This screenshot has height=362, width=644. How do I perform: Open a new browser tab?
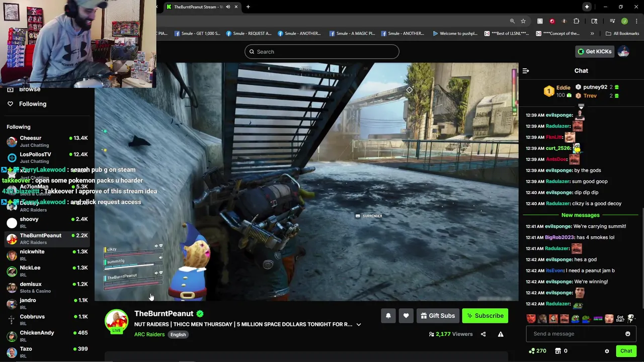248,7
